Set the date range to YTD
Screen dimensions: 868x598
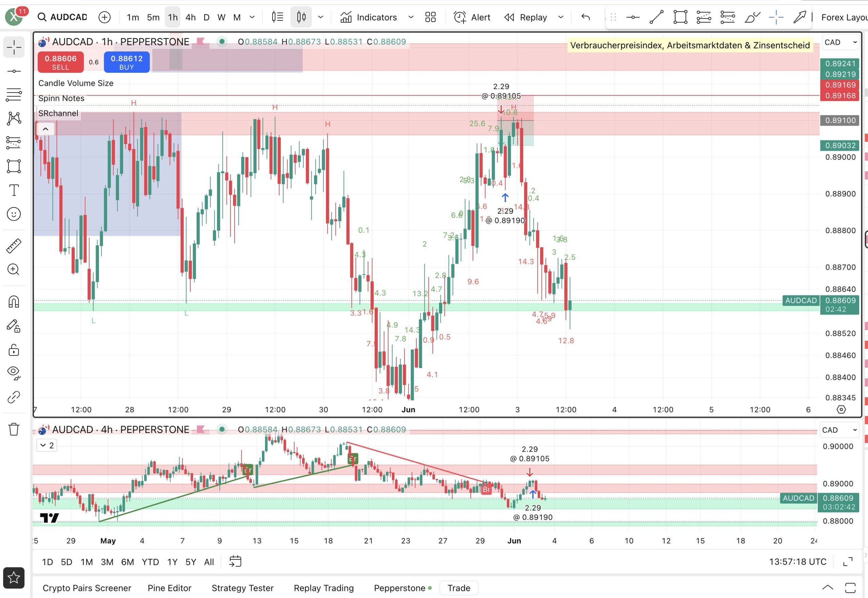[x=150, y=562]
